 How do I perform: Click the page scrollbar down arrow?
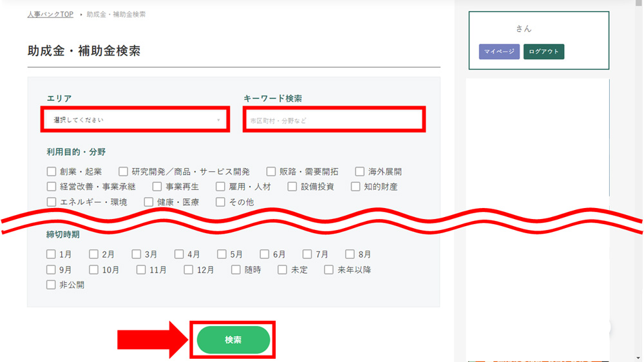point(638,357)
